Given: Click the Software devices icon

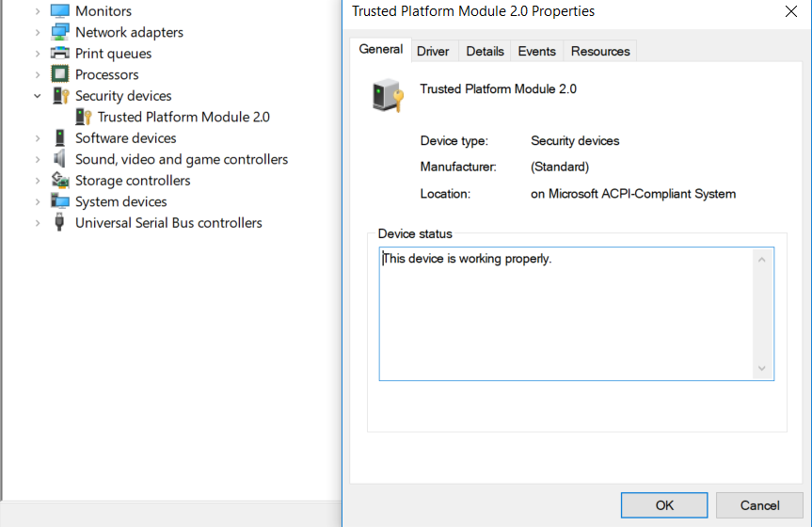Looking at the screenshot, I should pyautogui.click(x=60, y=137).
